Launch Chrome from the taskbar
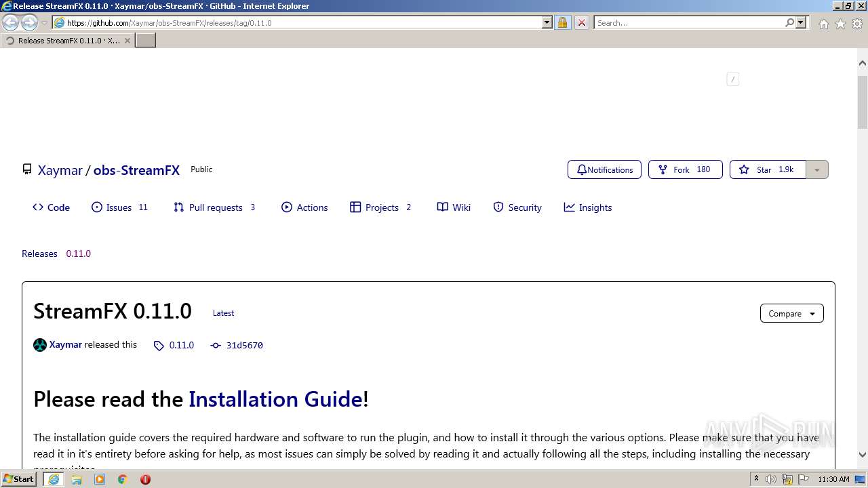 pyautogui.click(x=123, y=479)
